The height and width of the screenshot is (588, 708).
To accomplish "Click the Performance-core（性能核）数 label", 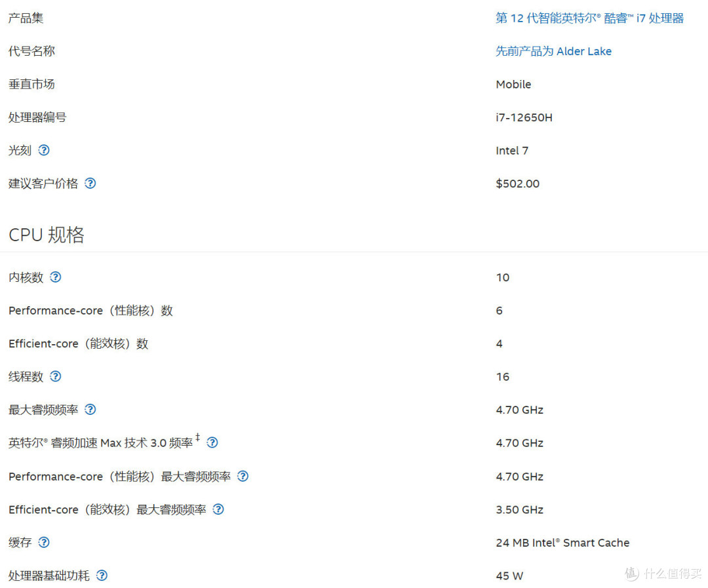I will tap(90, 310).
